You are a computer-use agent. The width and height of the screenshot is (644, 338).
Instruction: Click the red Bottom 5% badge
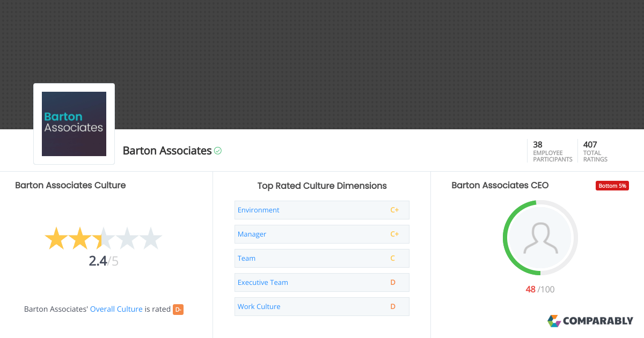pyautogui.click(x=612, y=186)
